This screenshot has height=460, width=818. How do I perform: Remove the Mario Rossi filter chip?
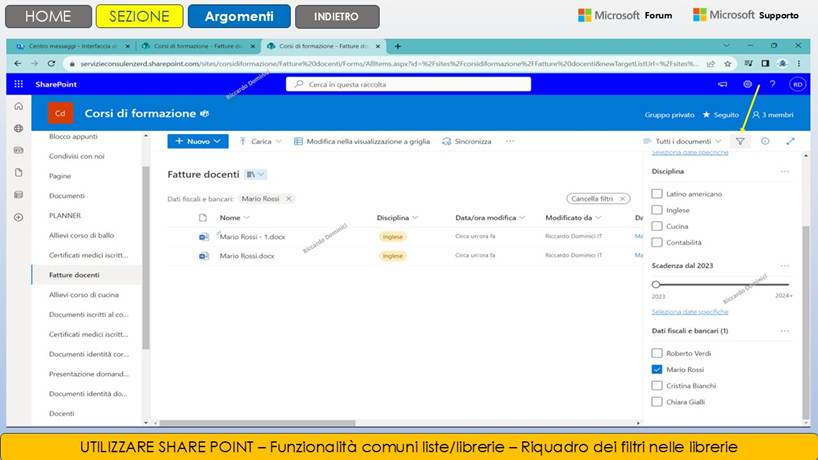(x=288, y=199)
